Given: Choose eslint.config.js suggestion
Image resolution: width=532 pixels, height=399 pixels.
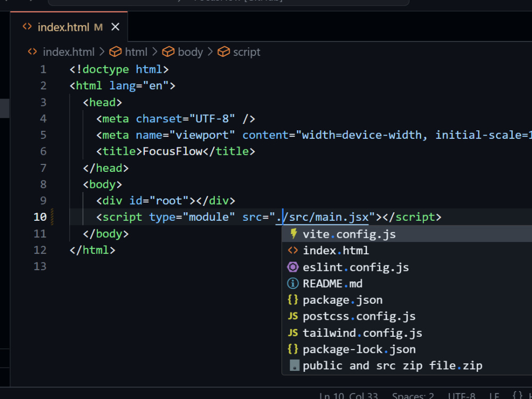Looking at the screenshot, I should coord(407,267).
